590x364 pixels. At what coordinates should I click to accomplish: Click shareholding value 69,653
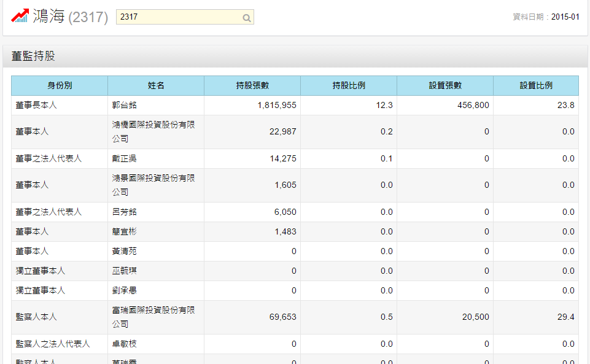282,317
